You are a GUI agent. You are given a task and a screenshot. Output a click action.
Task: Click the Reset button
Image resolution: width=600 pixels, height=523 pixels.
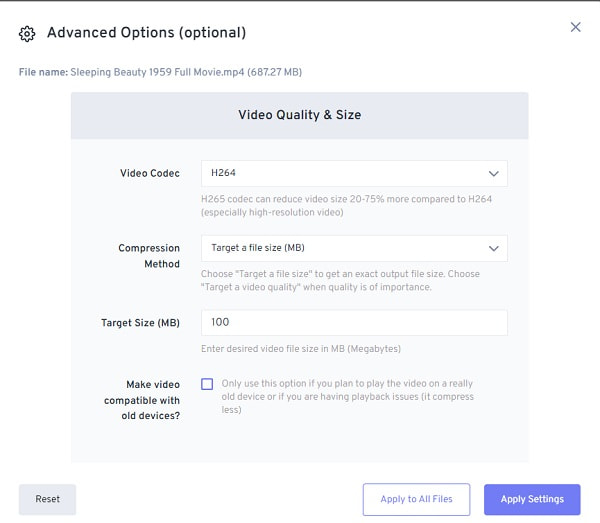[47, 499]
